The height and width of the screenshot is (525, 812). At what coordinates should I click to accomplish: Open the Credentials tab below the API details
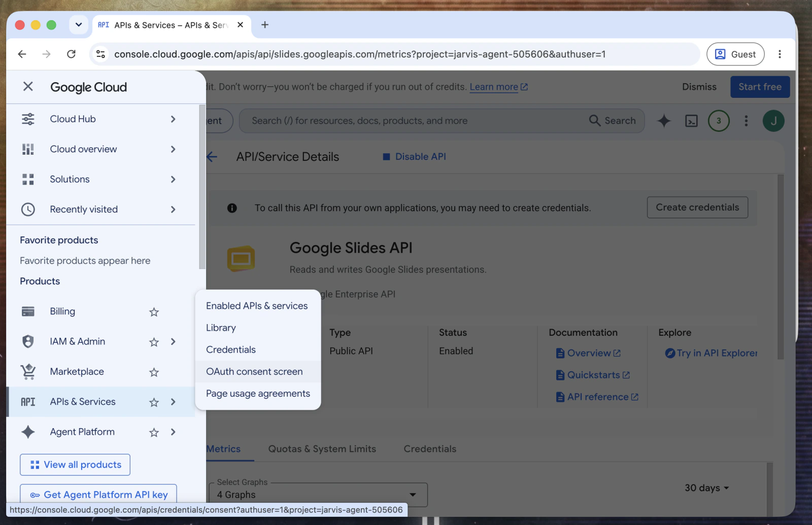click(430, 449)
